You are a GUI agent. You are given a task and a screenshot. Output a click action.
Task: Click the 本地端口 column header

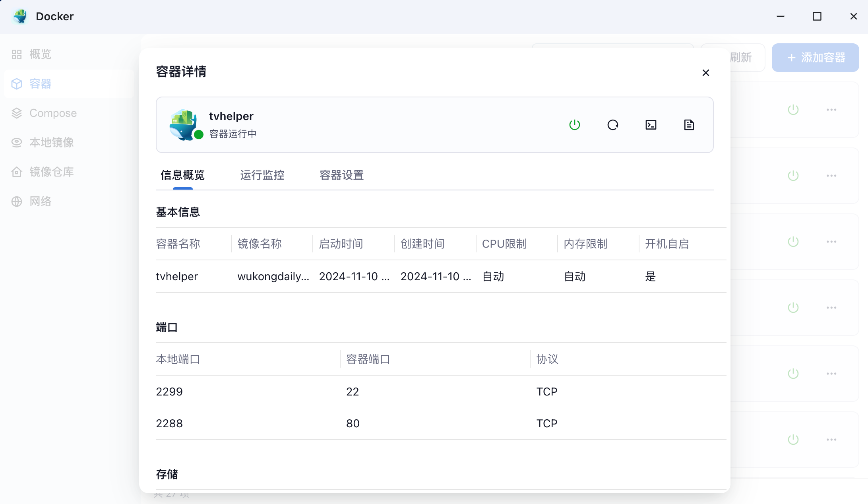pos(178,359)
